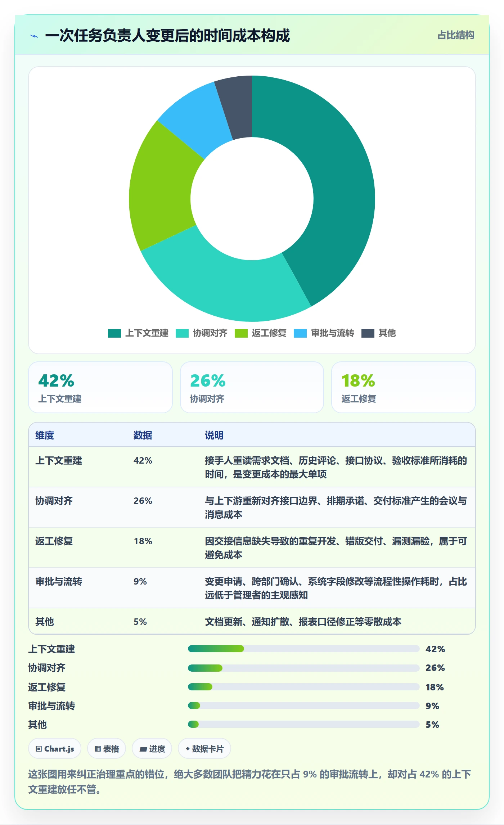Click the 说明 column header

point(214,435)
